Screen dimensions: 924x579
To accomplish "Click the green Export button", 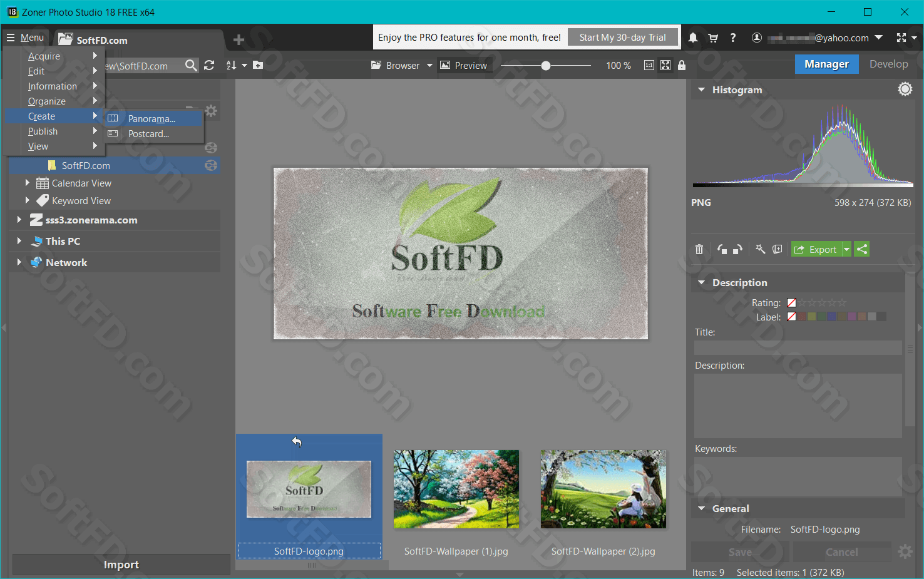I will [x=816, y=249].
